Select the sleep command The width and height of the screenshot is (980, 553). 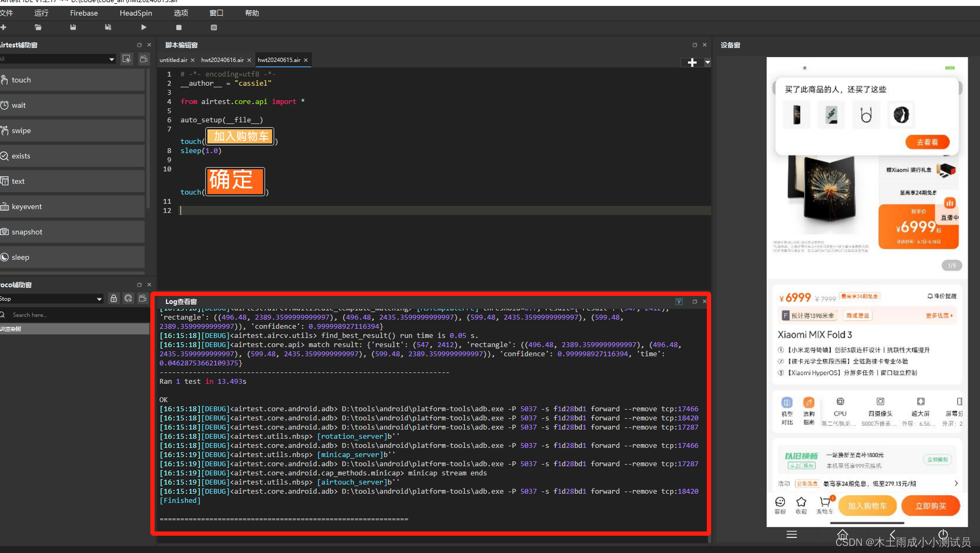coord(72,257)
